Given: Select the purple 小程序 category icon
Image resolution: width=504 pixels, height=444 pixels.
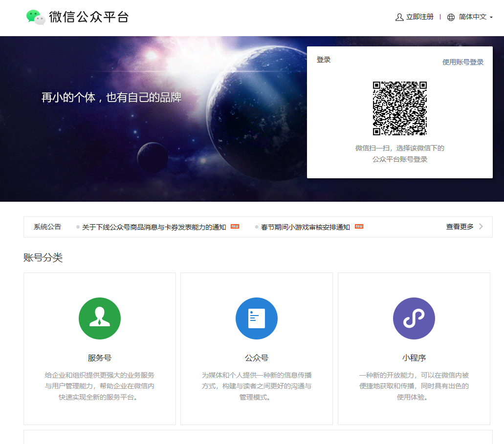Looking at the screenshot, I should (x=414, y=318).
